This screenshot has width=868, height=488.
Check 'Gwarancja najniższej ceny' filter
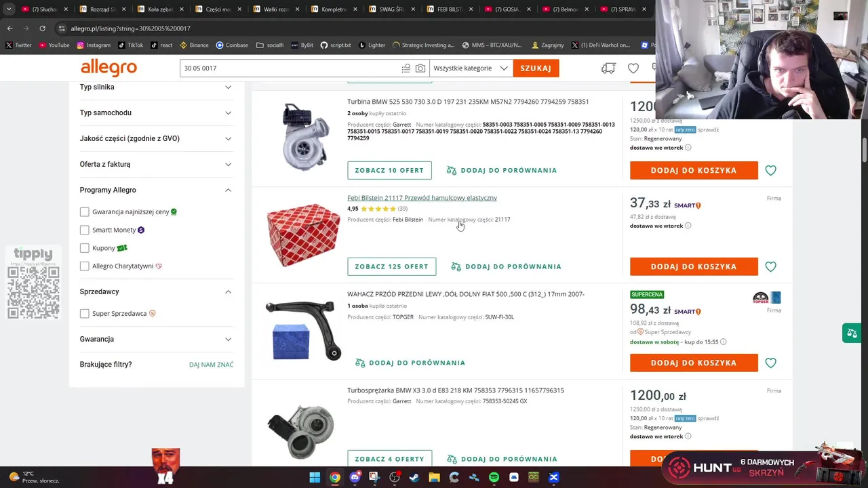point(84,211)
